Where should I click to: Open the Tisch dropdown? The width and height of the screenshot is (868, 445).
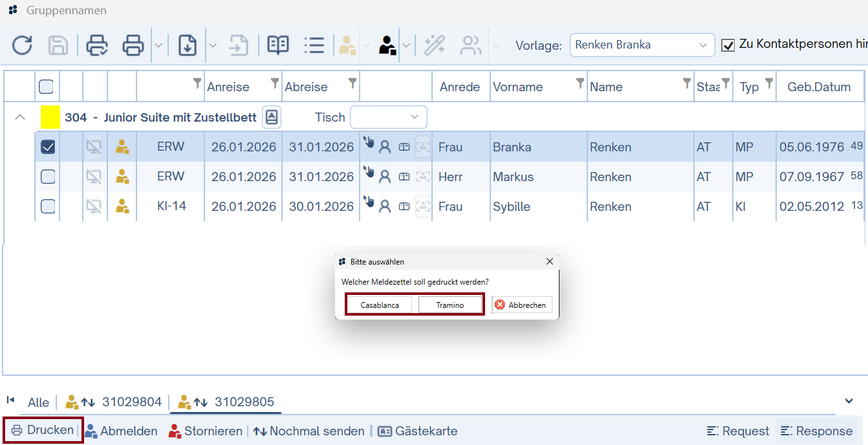388,117
